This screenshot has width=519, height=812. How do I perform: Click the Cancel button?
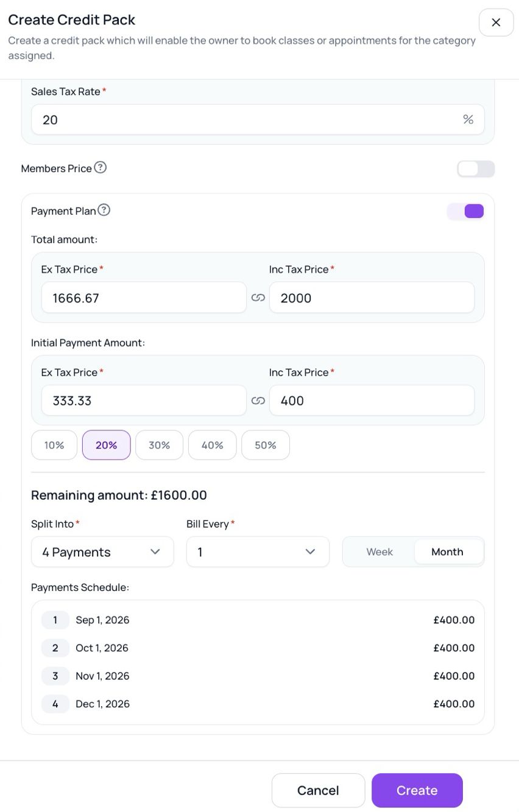[x=318, y=790]
